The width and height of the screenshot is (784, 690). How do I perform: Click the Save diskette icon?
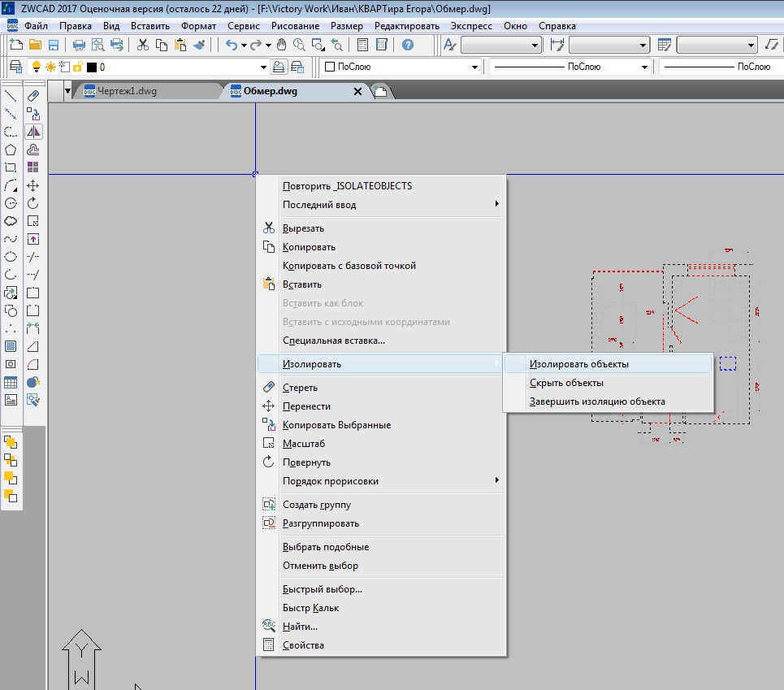point(54,46)
